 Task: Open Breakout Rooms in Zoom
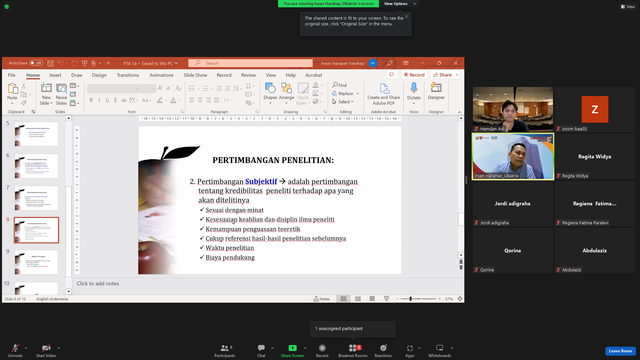[353, 351]
